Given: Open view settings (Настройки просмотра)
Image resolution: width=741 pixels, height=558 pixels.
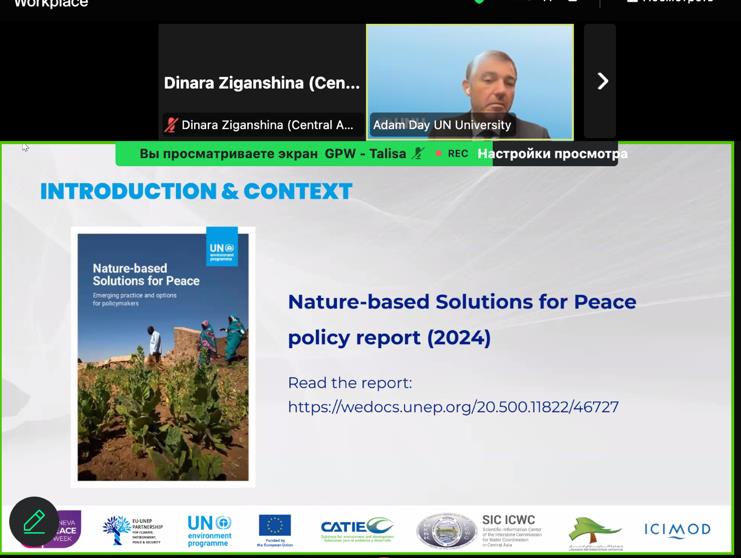Looking at the screenshot, I should 552,154.
